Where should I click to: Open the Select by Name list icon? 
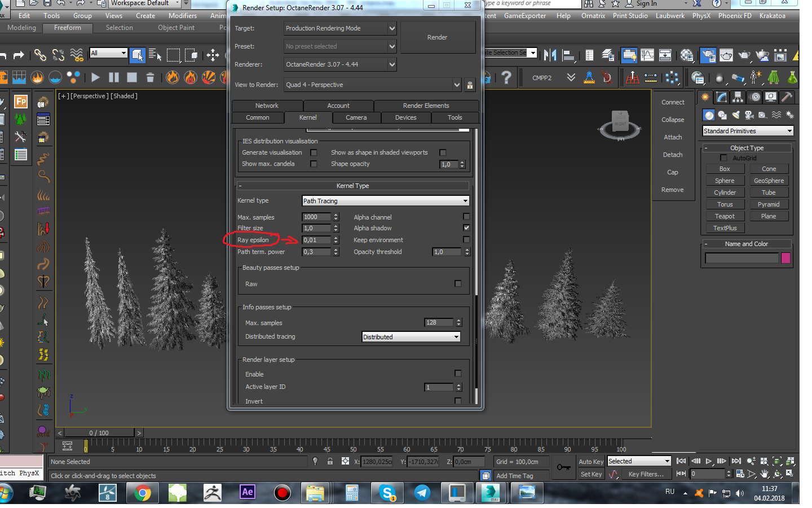coord(155,55)
